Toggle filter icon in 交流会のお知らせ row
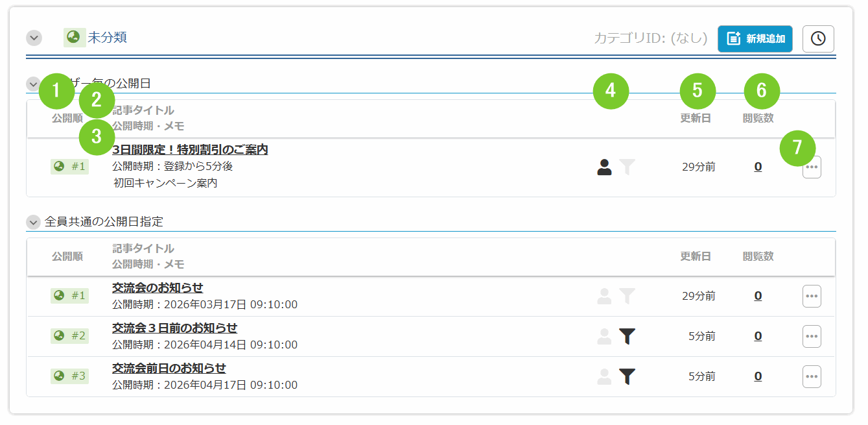The image size is (868, 425). [627, 296]
